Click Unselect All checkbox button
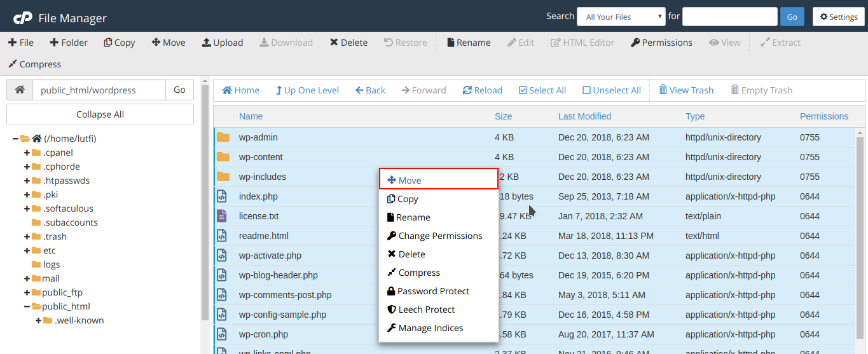 [612, 90]
